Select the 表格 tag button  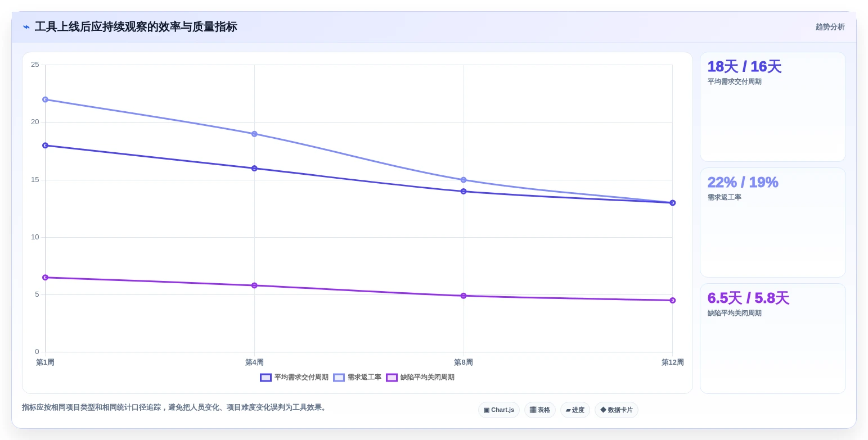tap(540, 410)
